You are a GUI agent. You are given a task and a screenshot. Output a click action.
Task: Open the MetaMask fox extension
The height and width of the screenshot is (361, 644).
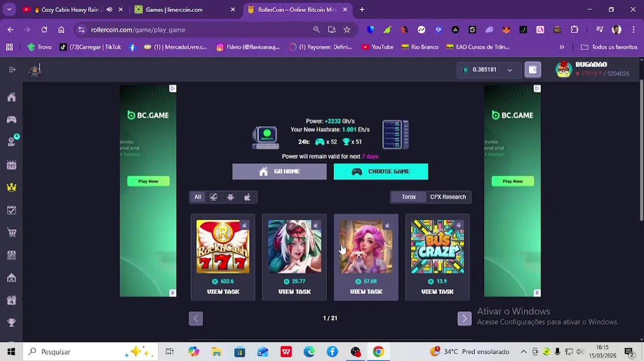[506, 30]
